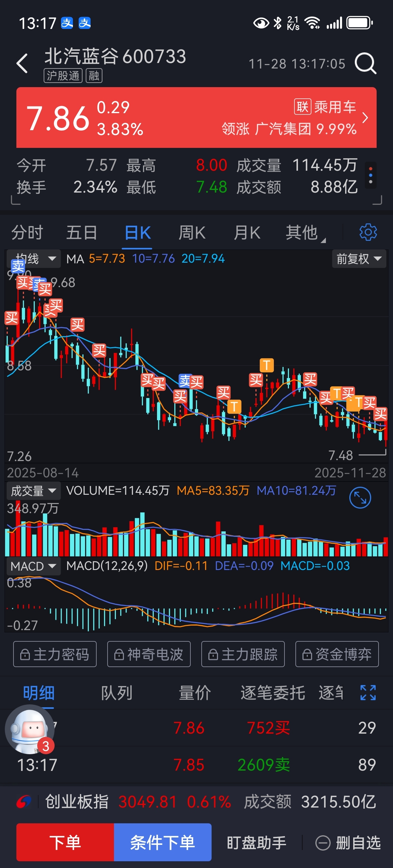Tap the 2609卖 trade row
393x868 pixels.
pyautogui.click(x=197, y=764)
